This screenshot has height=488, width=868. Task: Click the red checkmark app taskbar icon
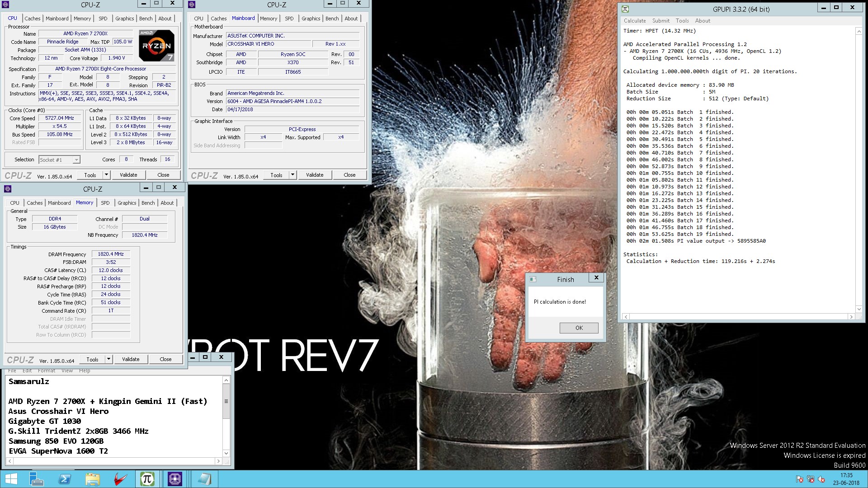coord(120,479)
